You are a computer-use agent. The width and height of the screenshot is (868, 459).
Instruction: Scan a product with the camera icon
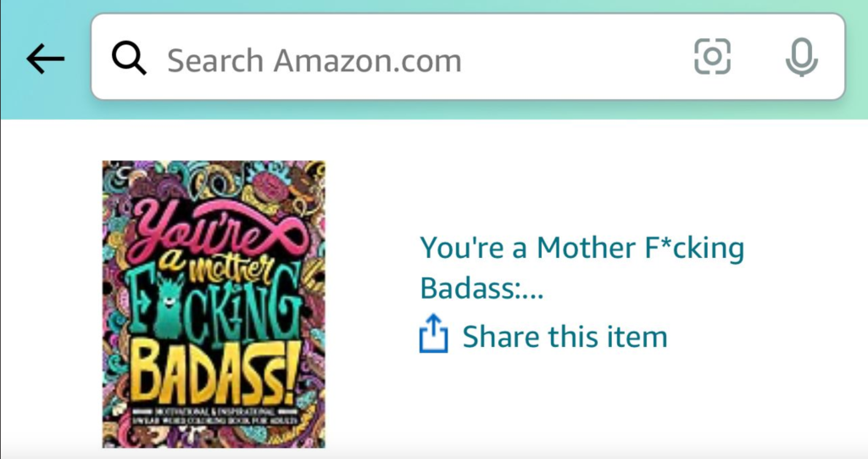(712, 58)
